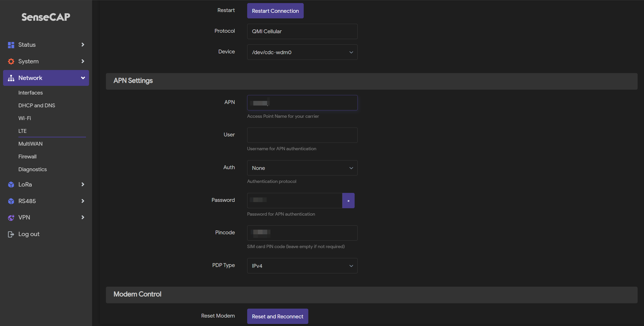Collapse the Network menu chevron
644x326 pixels.
83,78
